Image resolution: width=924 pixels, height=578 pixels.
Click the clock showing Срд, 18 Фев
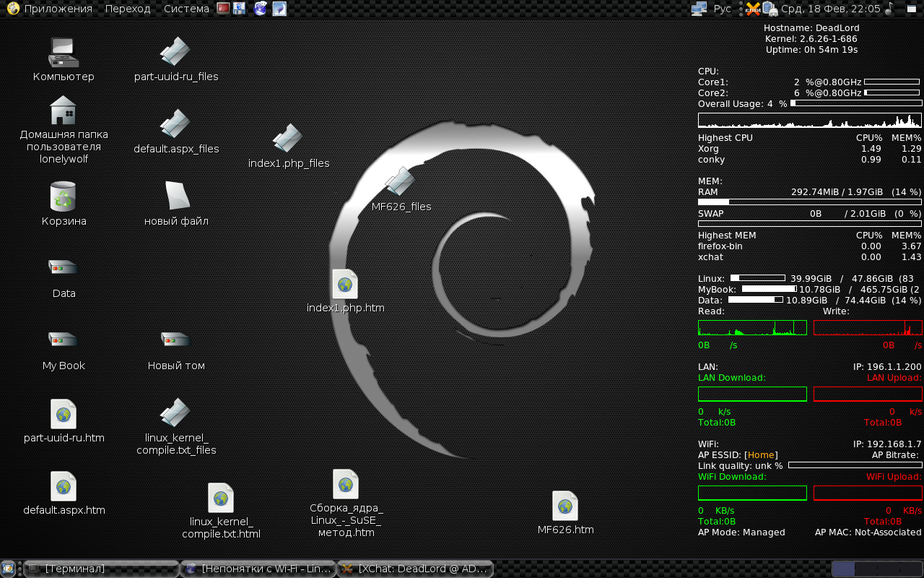pyautogui.click(x=831, y=9)
